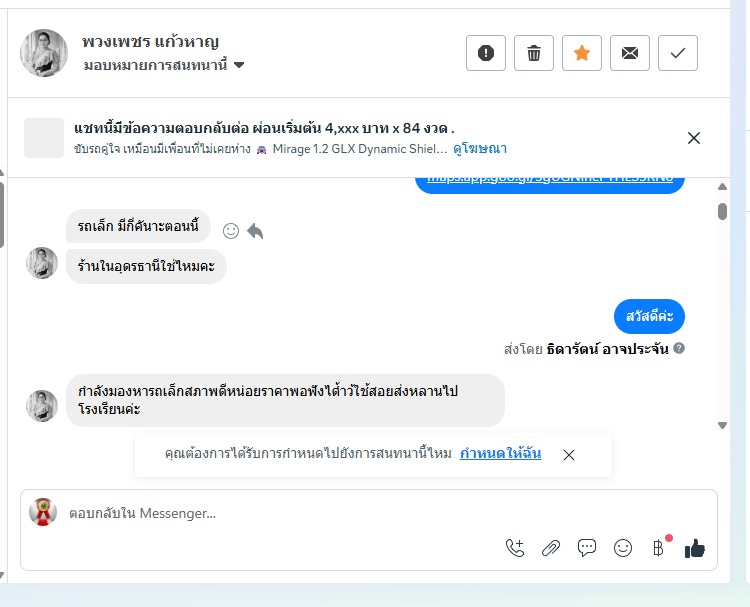Add emoji reaction to รถเล็ก message
Screen dimensions: 750x607
click(x=231, y=231)
